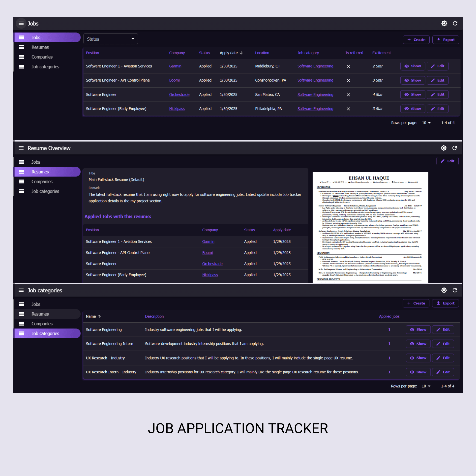Show the UX Research - Industry category
The width and height of the screenshot is (476, 476).
(x=418, y=358)
